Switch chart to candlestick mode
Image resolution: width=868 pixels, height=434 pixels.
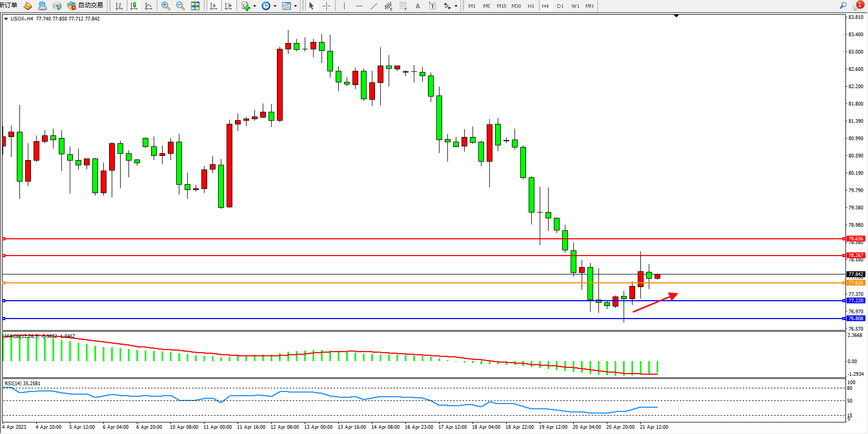point(134,6)
